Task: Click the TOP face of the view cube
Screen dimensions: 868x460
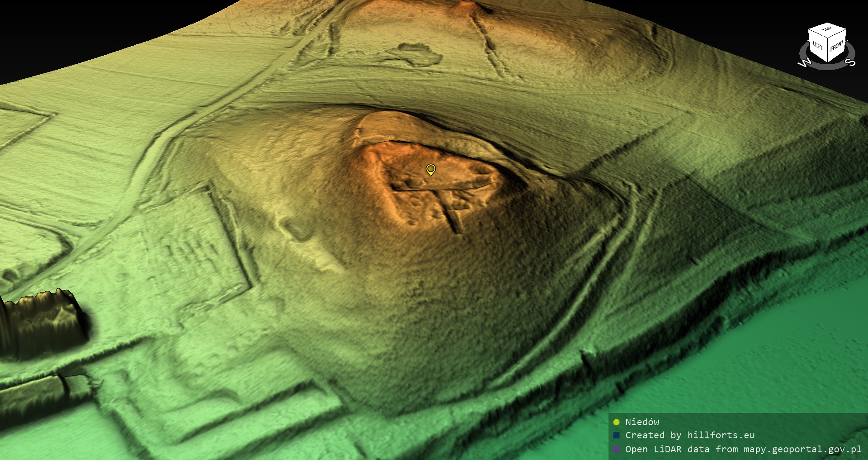Action: click(x=827, y=29)
